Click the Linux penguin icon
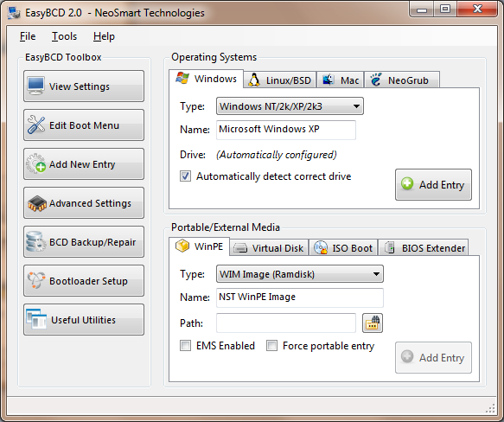The image size is (504, 422). [x=254, y=80]
